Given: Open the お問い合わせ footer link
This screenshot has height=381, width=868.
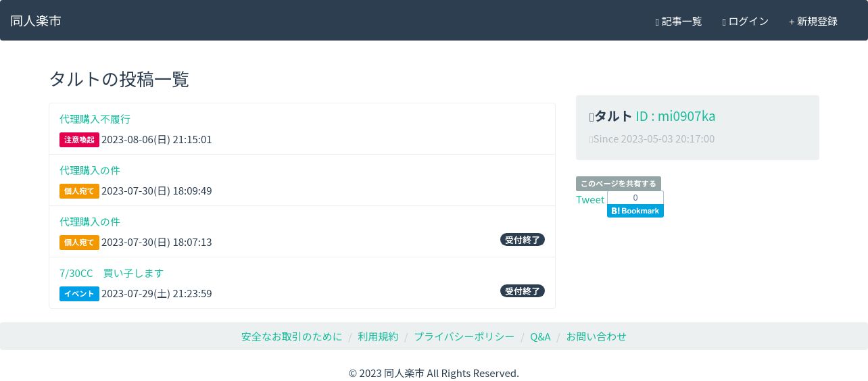Looking at the screenshot, I should [x=596, y=336].
